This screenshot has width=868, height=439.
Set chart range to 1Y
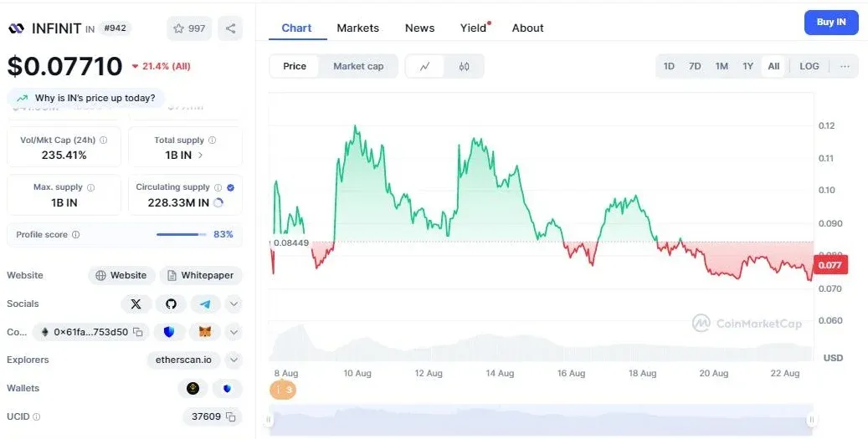pyautogui.click(x=747, y=66)
